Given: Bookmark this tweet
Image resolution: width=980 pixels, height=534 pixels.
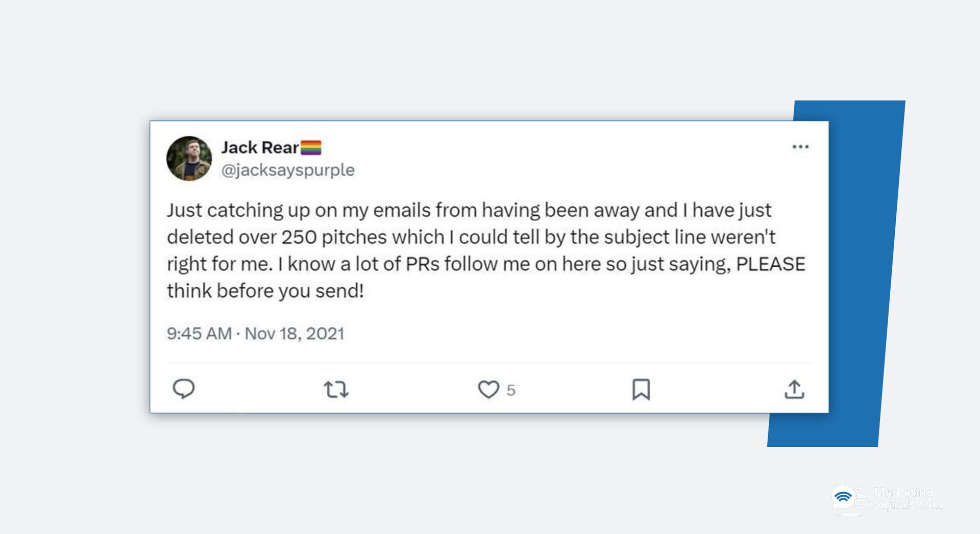Looking at the screenshot, I should (641, 390).
